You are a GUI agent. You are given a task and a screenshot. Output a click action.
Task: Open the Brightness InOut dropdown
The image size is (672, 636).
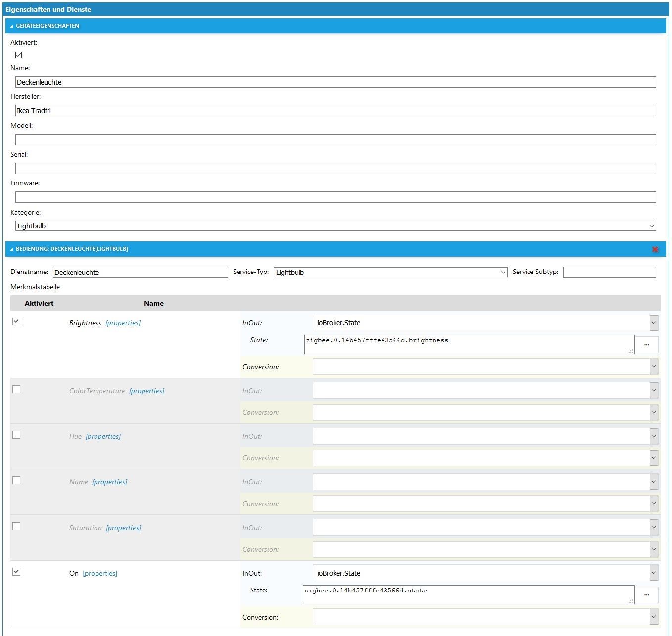[485, 323]
